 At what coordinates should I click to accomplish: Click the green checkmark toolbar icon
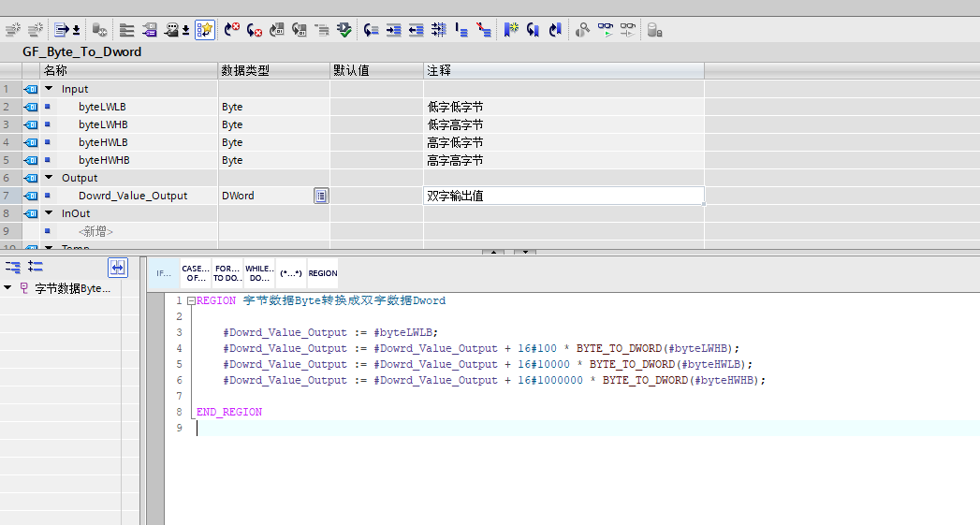[344, 30]
